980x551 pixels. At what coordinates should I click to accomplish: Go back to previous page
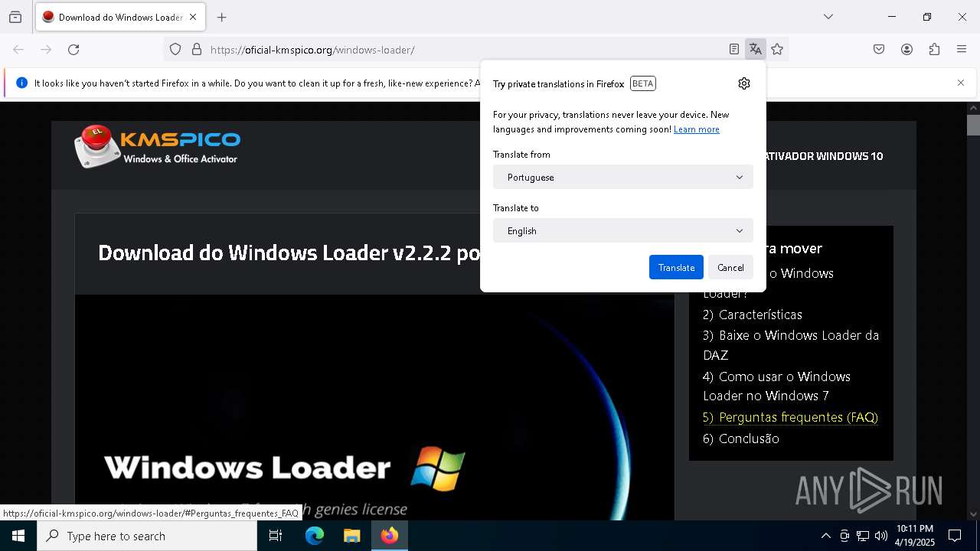pos(18,50)
